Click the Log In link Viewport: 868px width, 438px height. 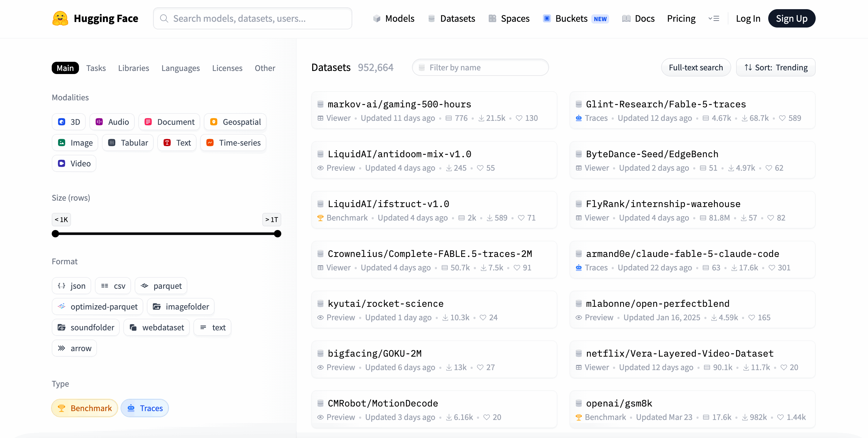(x=748, y=19)
